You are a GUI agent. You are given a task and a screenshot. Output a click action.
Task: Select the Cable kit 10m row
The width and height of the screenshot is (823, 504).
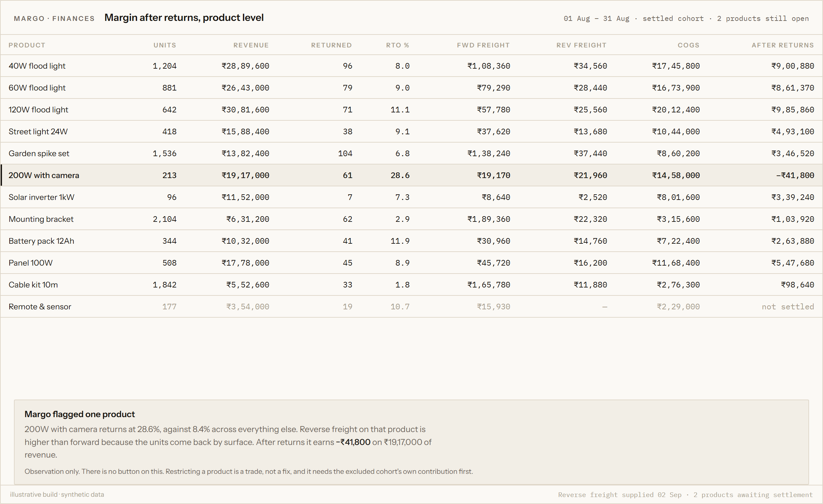411,285
